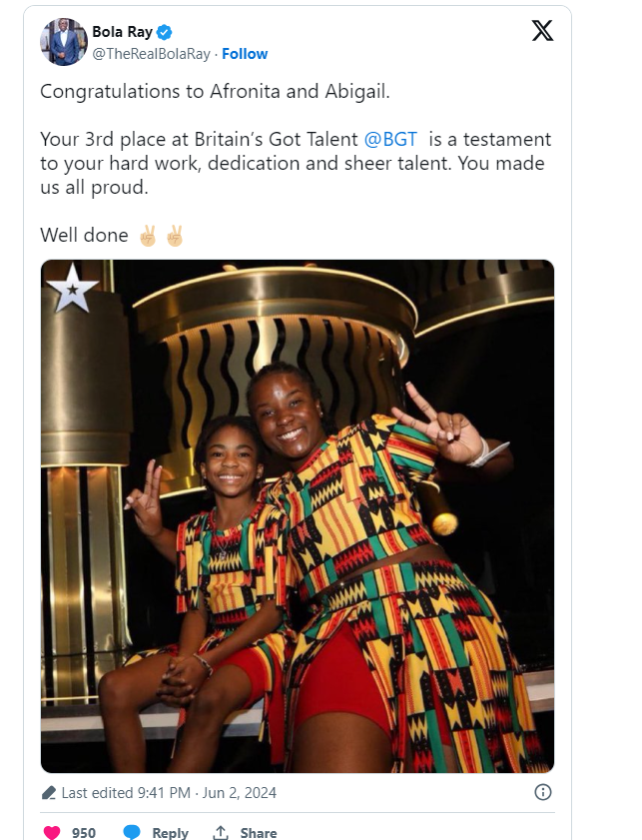Screen dimensions: 642x840
Task: Click the victory hand emojis after Well done
Action: click(x=161, y=236)
